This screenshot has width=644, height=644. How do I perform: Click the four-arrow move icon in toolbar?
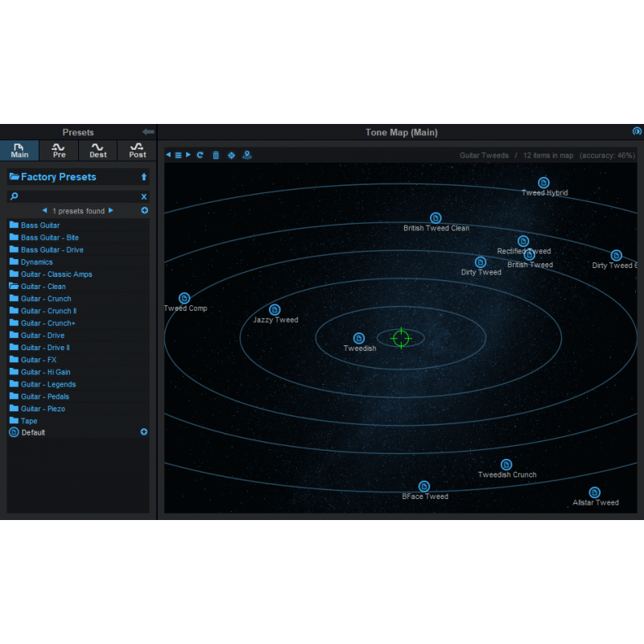[x=231, y=155]
